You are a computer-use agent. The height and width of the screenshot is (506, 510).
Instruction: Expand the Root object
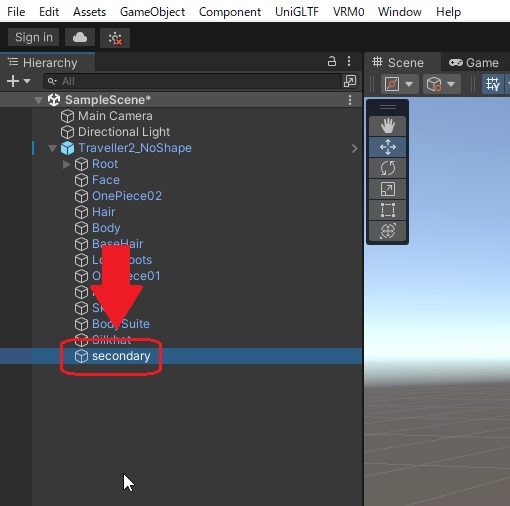pos(66,164)
